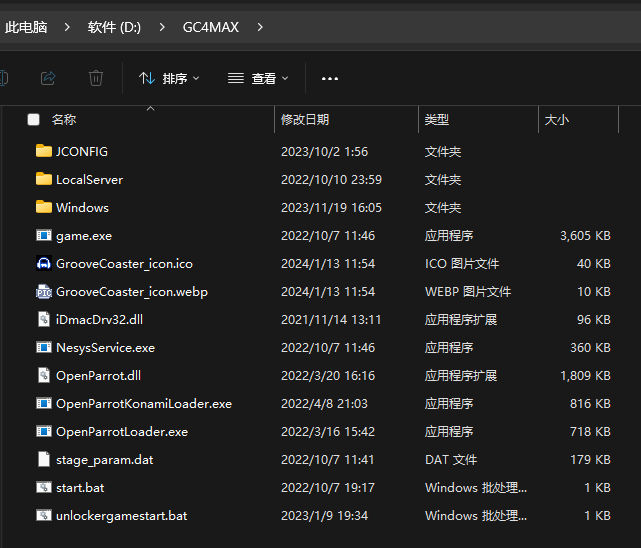
Task: Select OpenParrotLoader.exe file name
Action: tap(122, 432)
